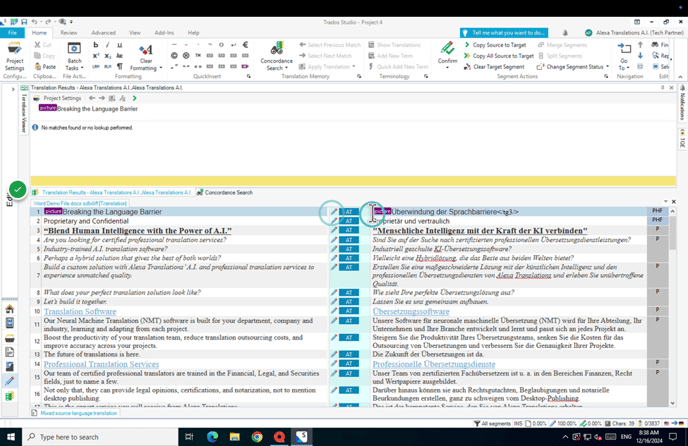The image size is (688, 446).
Task: Open the notifications bell icon
Action: coord(565,32)
